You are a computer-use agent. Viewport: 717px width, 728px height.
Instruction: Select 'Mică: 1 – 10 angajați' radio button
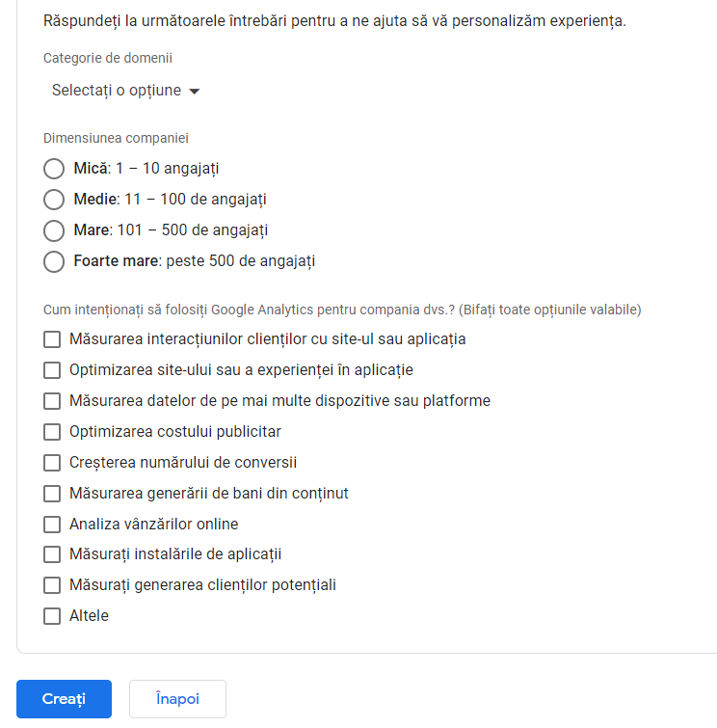tap(54, 169)
